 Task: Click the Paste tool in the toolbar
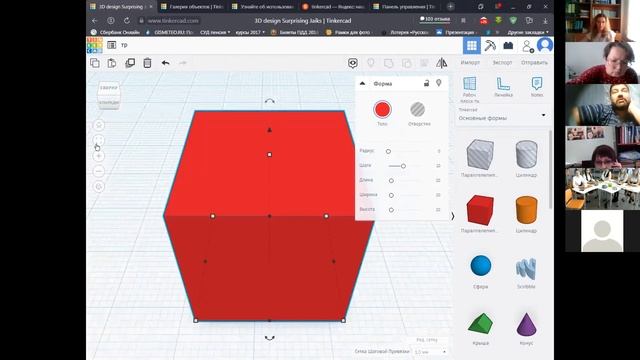(x=112, y=63)
